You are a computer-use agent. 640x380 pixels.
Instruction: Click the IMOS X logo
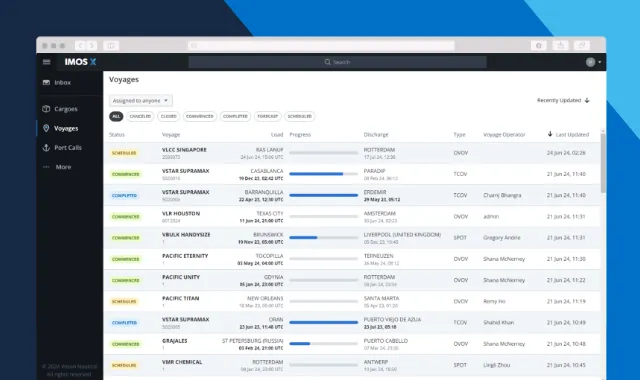click(80, 62)
